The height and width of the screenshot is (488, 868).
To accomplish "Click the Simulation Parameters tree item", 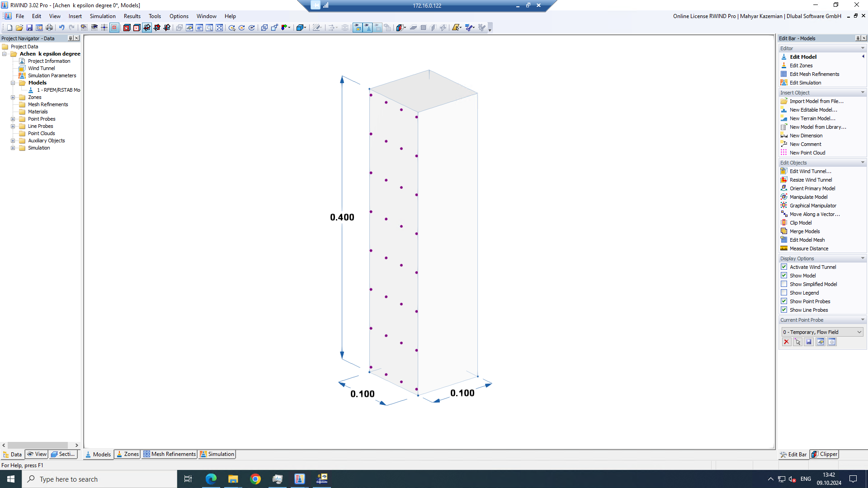I will point(51,75).
